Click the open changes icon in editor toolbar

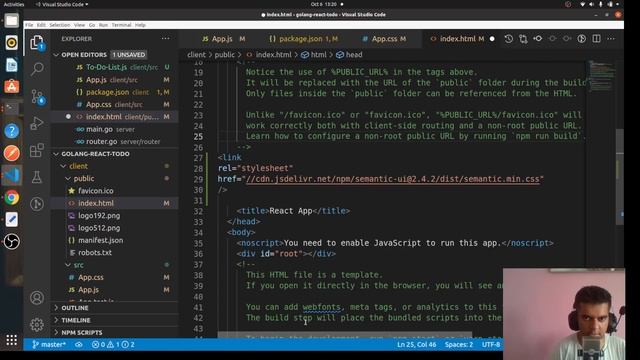tap(523, 39)
